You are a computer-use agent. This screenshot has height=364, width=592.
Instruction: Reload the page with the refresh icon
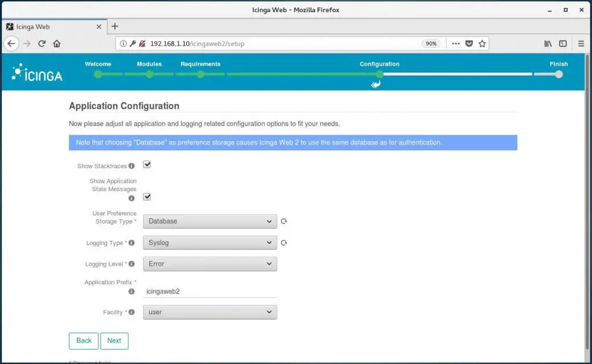coord(42,44)
